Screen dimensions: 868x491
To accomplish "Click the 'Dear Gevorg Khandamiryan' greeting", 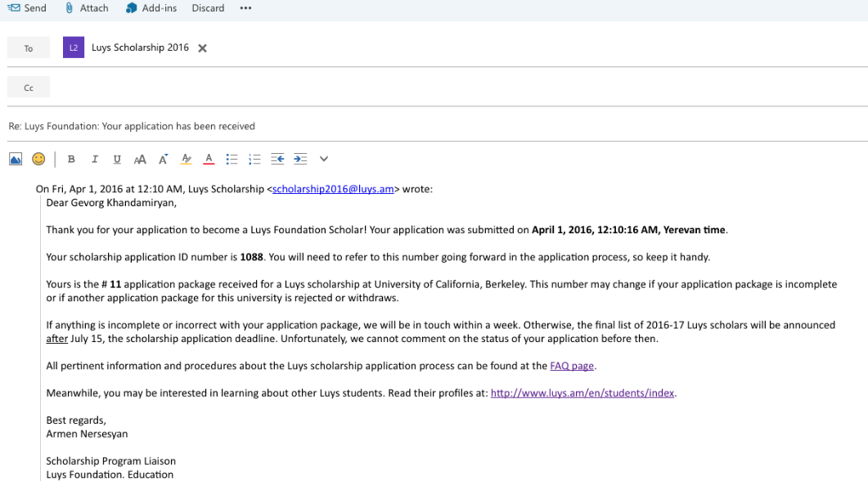I will [111, 203].
